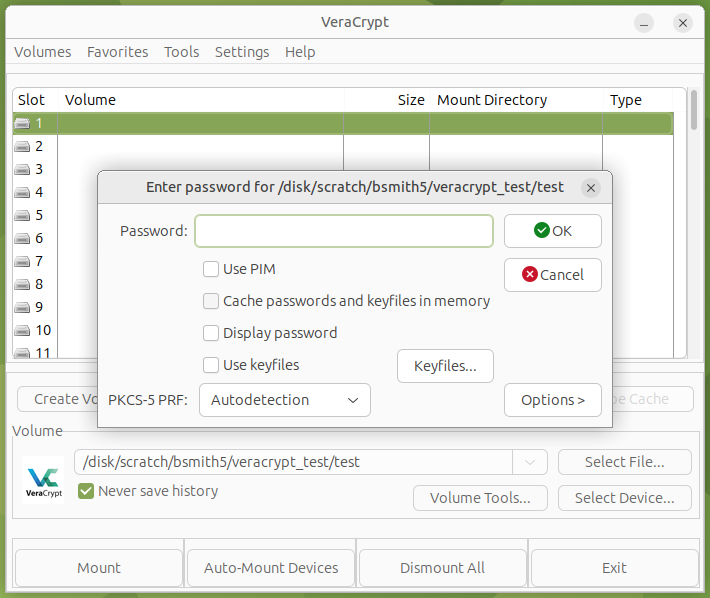Expand the volume path history dropdown arrow
The image size is (710, 598).
click(530, 462)
